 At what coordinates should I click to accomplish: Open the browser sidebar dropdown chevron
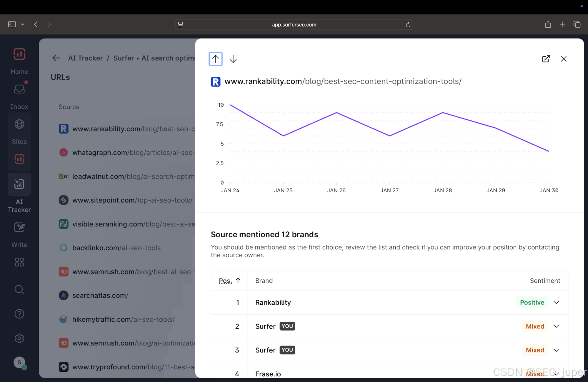pos(23,24)
